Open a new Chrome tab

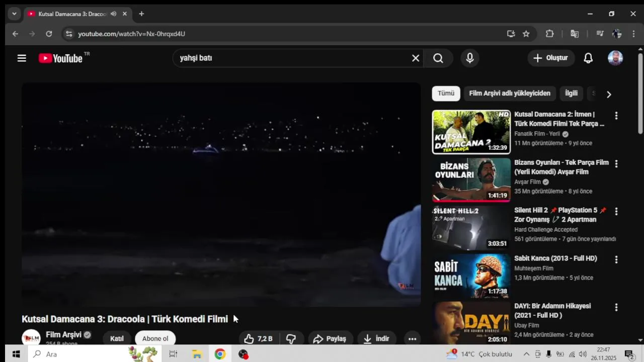pos(141,14)
